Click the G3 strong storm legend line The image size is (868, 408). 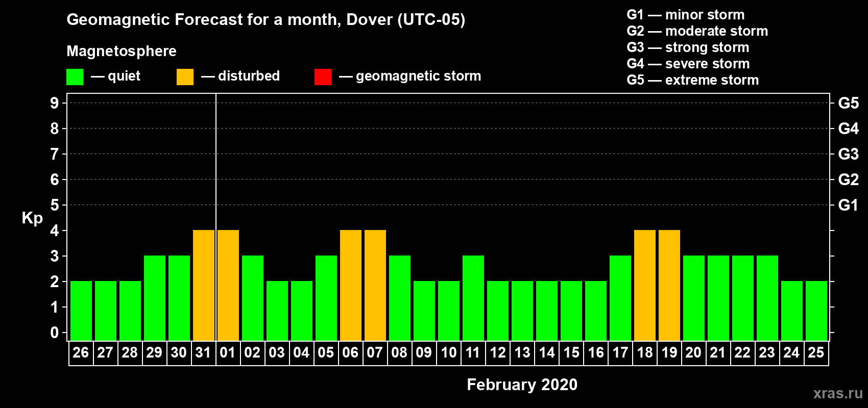688,47
